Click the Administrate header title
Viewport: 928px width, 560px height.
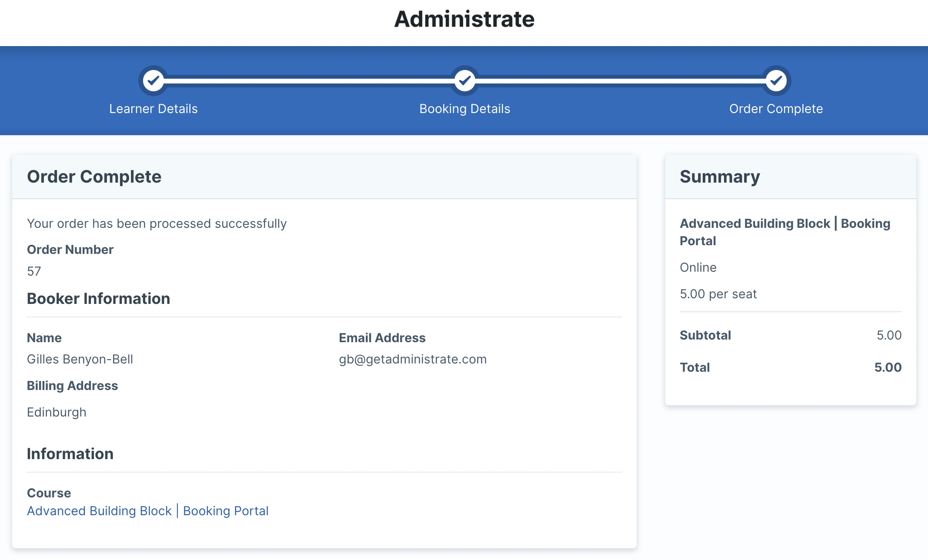coord(464,19)
